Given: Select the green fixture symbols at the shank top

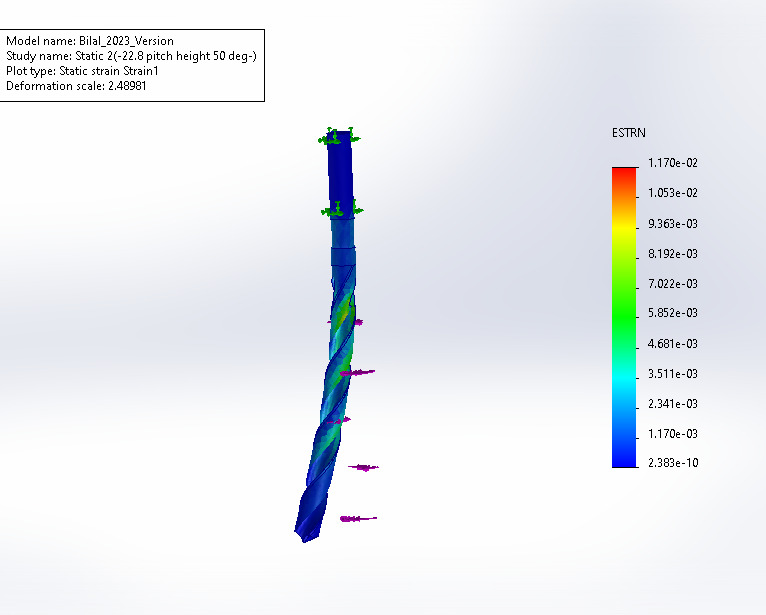Looking at the screenshot, I should pyautogui.click(x=339, y=136).
